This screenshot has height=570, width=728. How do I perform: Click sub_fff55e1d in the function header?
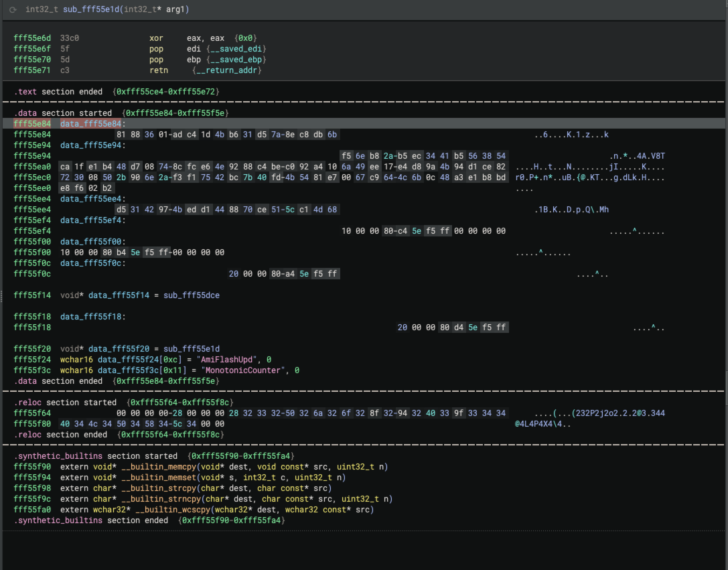pos(92,10)
